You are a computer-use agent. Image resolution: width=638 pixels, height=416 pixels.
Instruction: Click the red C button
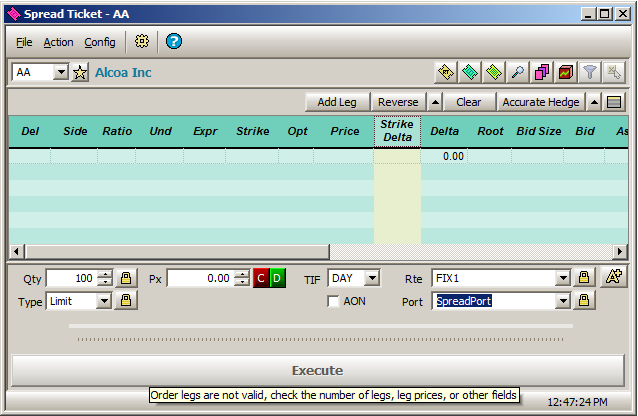coord(261,278)
